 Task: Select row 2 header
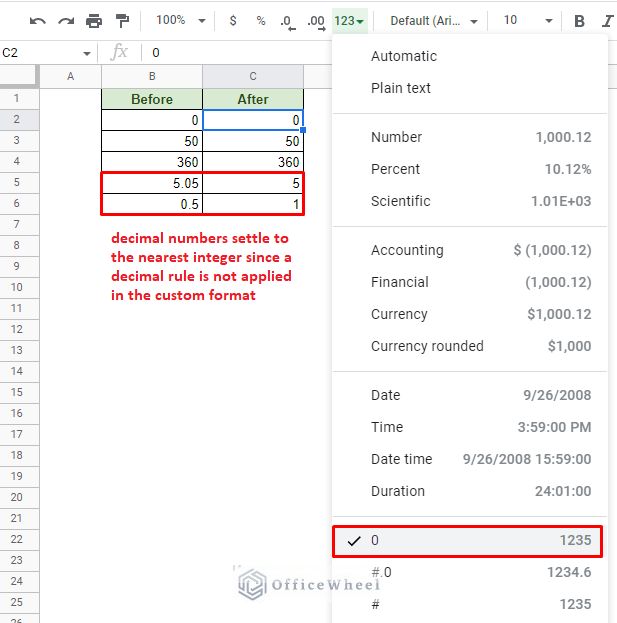click(19, 120)
